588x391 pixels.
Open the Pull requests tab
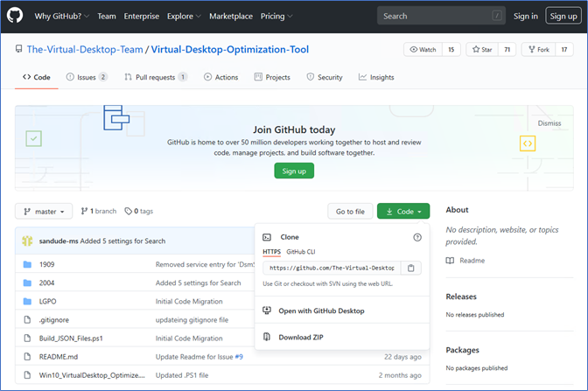156,77
